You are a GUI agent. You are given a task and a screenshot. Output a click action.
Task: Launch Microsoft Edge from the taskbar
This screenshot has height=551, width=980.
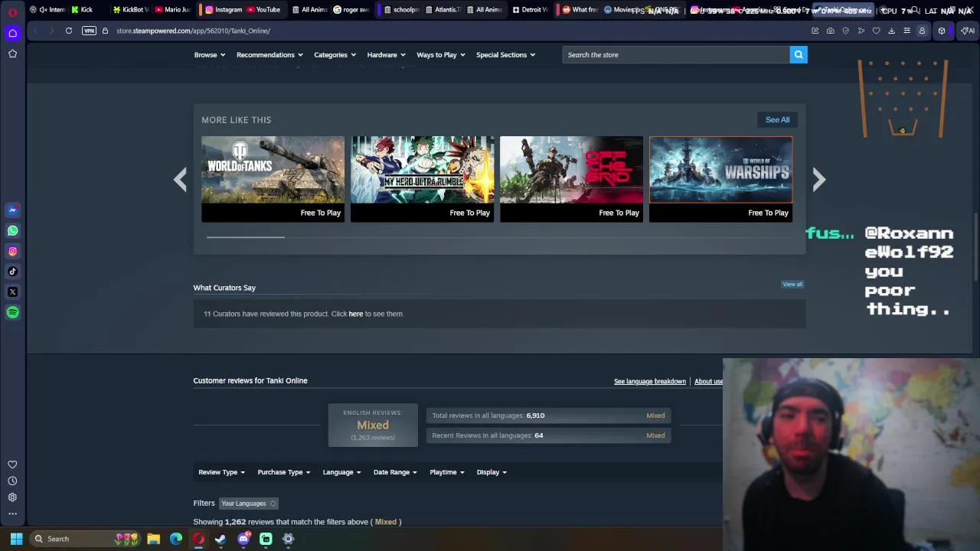tap(176, 539)
